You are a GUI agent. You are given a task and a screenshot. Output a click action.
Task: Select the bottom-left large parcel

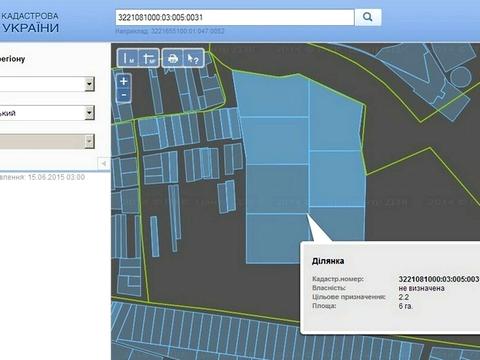click(276, 238)
